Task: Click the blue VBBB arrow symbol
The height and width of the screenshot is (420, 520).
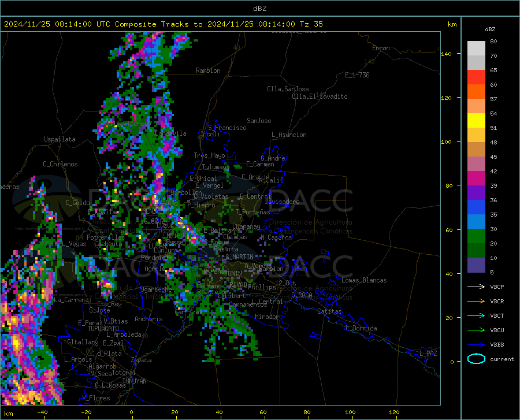Action: point(476,345)
